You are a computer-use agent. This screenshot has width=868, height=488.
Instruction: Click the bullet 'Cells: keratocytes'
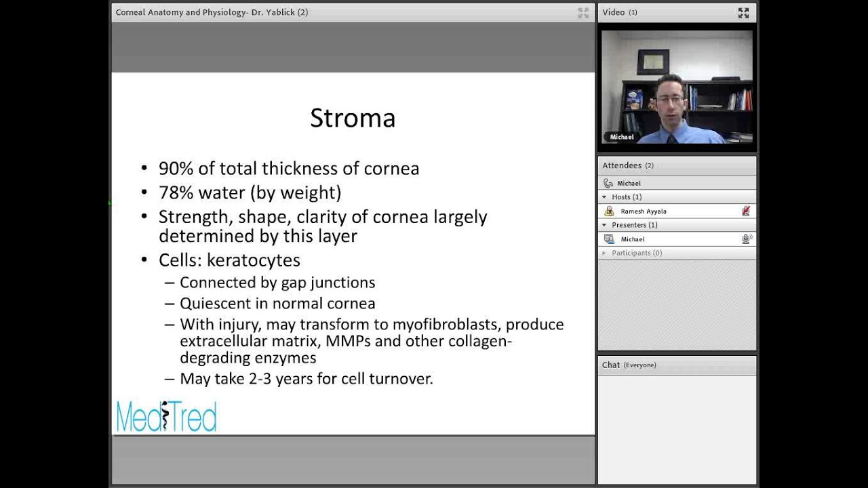pyautogui.click(x=229, y=260)
